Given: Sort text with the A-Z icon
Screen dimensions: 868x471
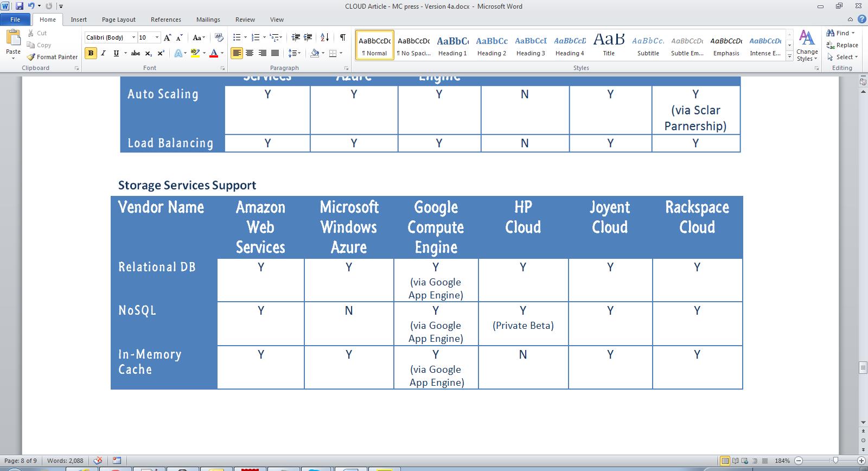Looking at the screenshot, I should point(325,37).
